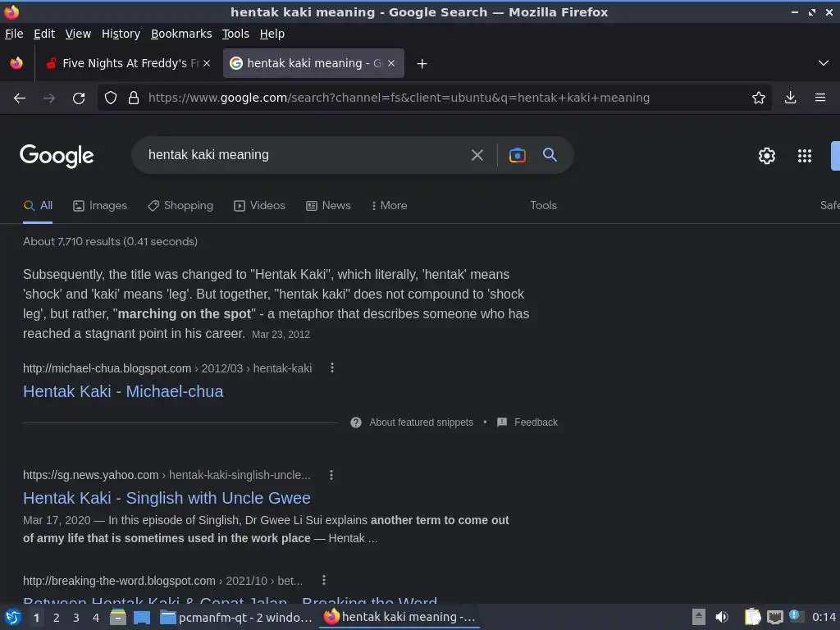
Task: Open the taskbar volume control
Action: [722, 617]
